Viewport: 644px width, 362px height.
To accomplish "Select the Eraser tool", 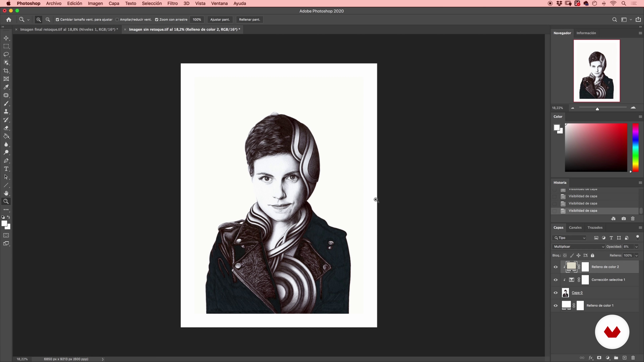I will (6, 128).
